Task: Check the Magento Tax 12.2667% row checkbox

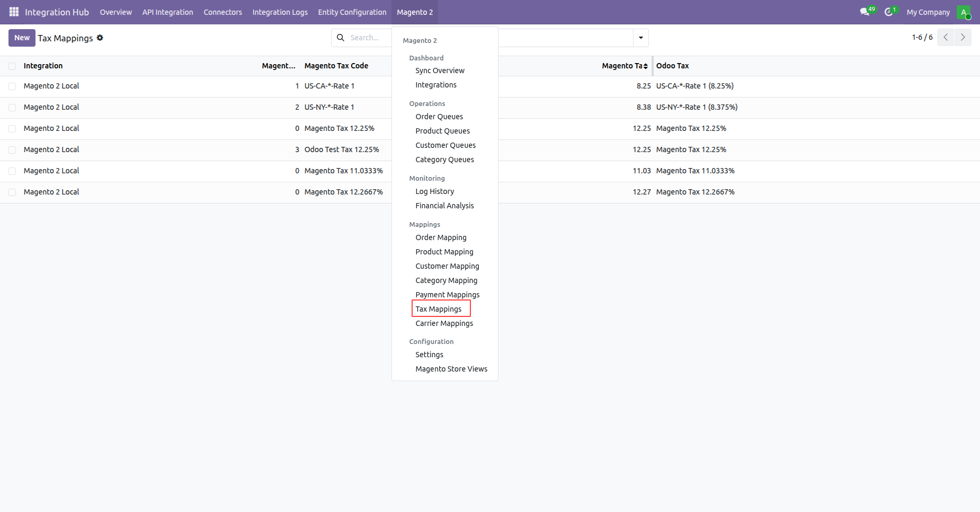Action: [x=12, y=192]
